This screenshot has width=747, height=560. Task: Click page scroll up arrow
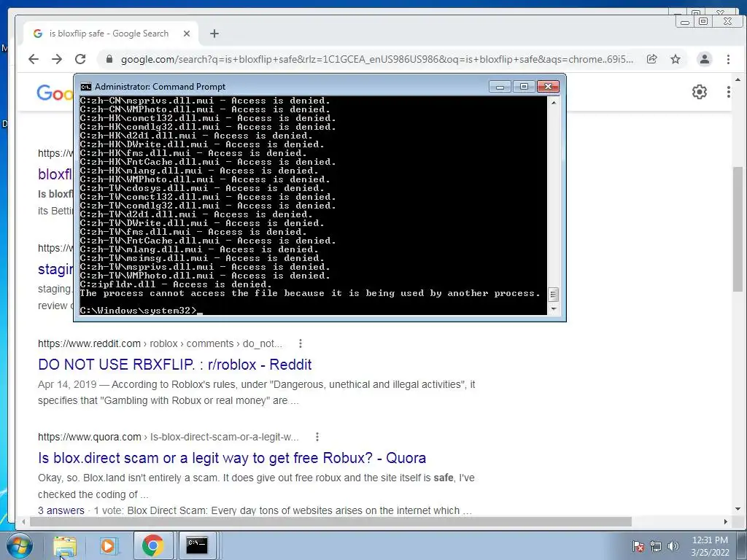click(x=738, y=79)
